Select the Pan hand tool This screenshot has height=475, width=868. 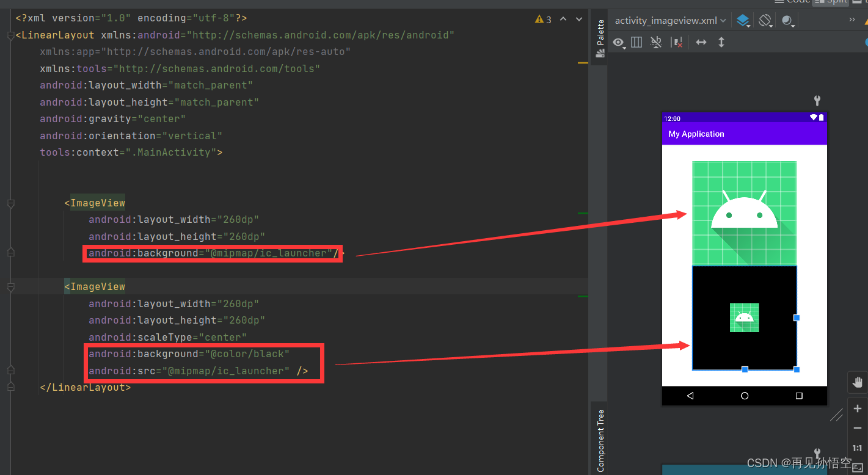click(857, 382)
